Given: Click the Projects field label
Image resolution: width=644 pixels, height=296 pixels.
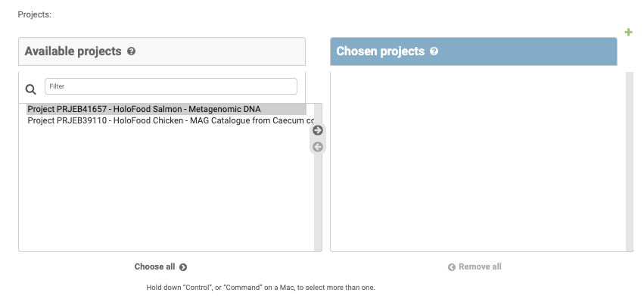Looking at the screenshot, I should click(35, 15).
